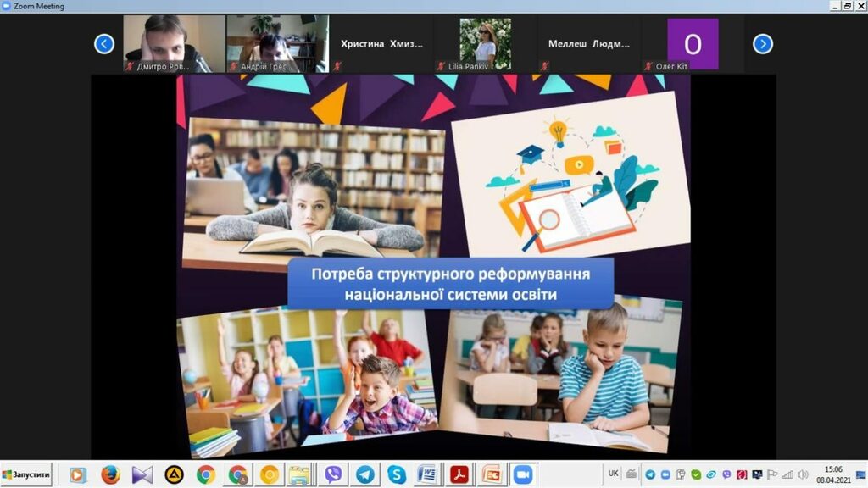Viewport: 868px width, 488px height.
Task: Click the Запустити start button
Action: [x=26, y=474]
